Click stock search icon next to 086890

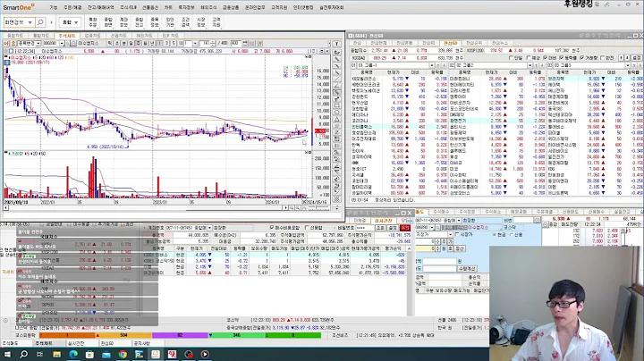coord(68,43)
